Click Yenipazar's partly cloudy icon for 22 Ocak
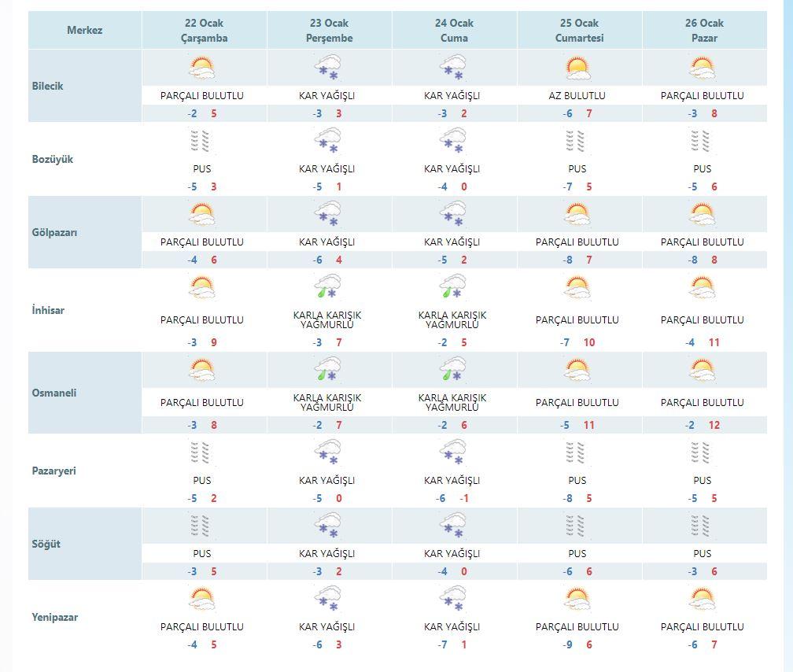Image resolution: width=793 pixels, height=672 pixels. tap(201, 599)
